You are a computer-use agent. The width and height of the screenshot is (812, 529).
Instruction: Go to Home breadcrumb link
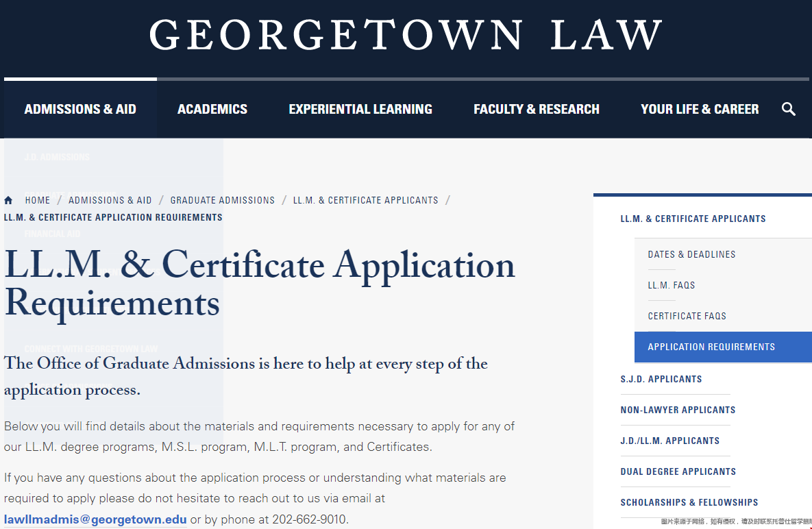coord(38,201)
